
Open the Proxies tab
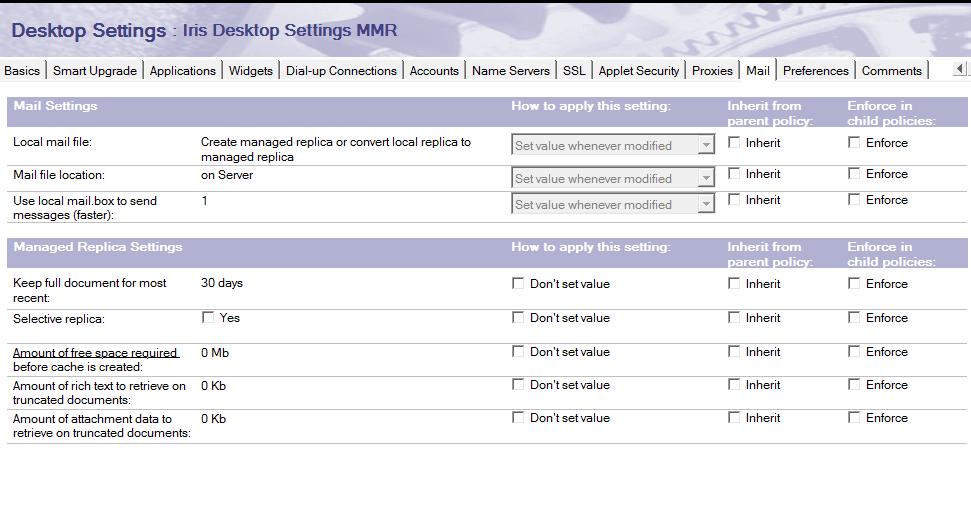pos(712,71)
